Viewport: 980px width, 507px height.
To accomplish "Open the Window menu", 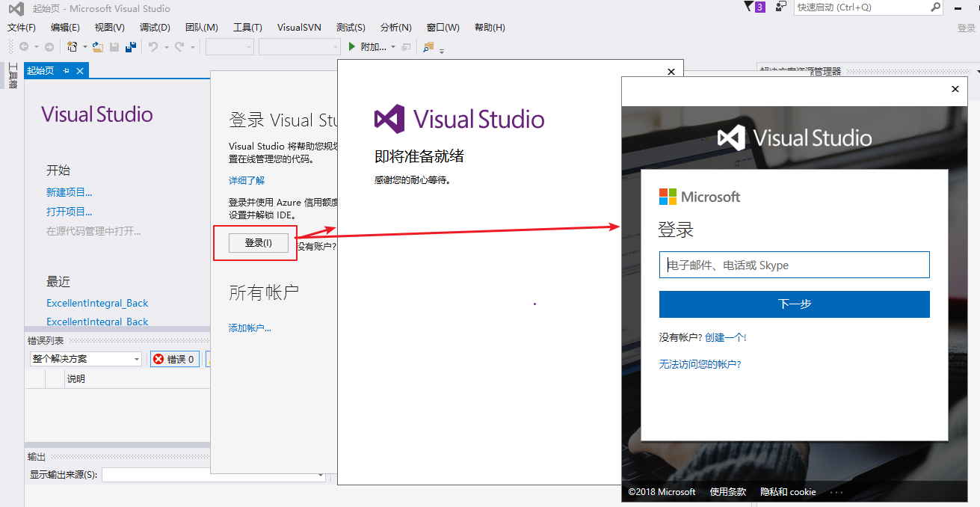I will click(443, 27).
